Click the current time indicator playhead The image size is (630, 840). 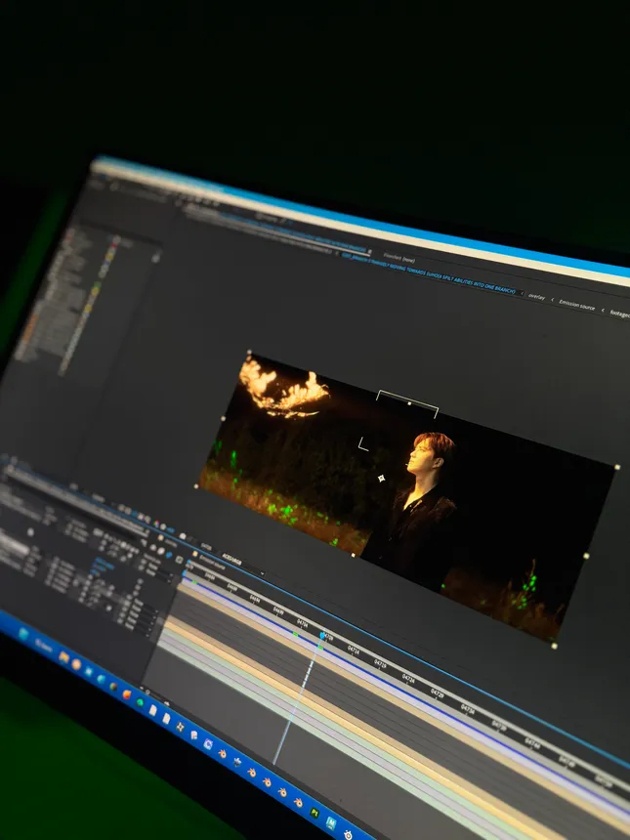[322, 635]
